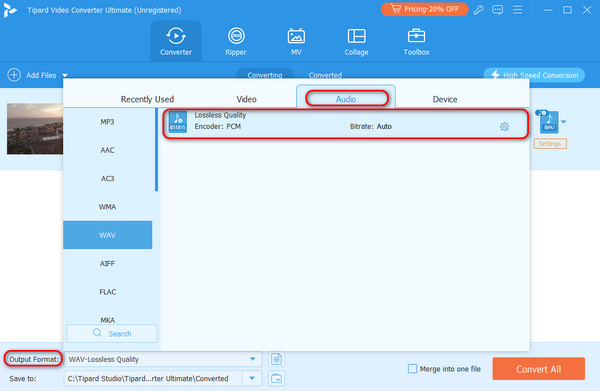Open the hamburger menu icon
600x391 pixels.
[517, 10]
